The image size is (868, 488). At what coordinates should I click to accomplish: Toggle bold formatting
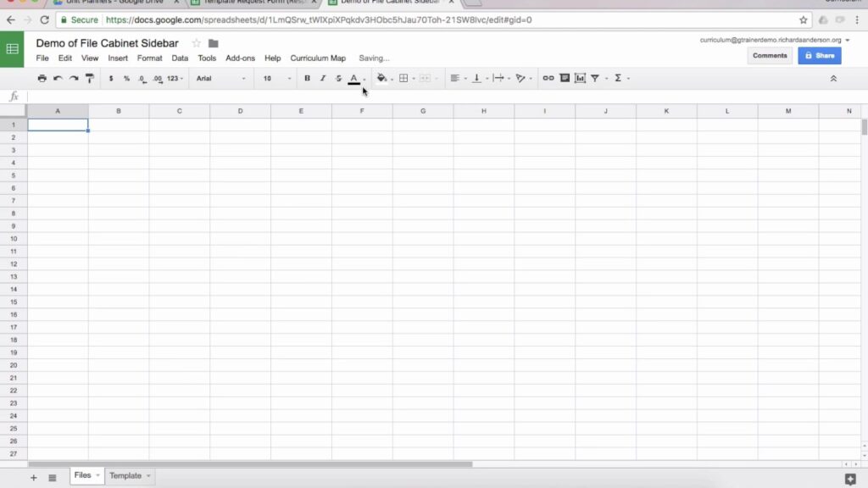[x=307, y=78]
